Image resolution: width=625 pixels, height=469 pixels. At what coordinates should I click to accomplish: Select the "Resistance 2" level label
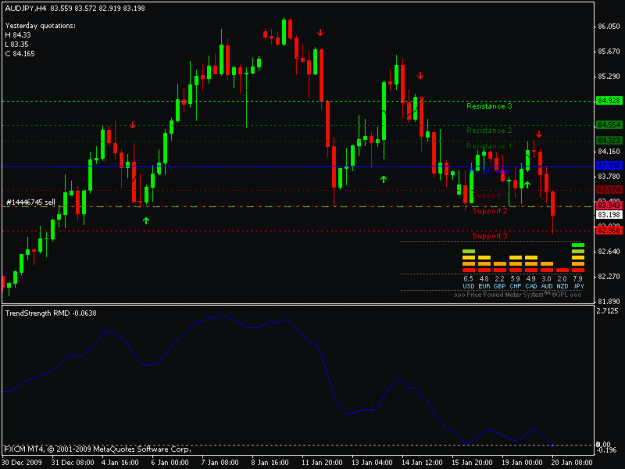pyautogui.click(x=489, y=130)
